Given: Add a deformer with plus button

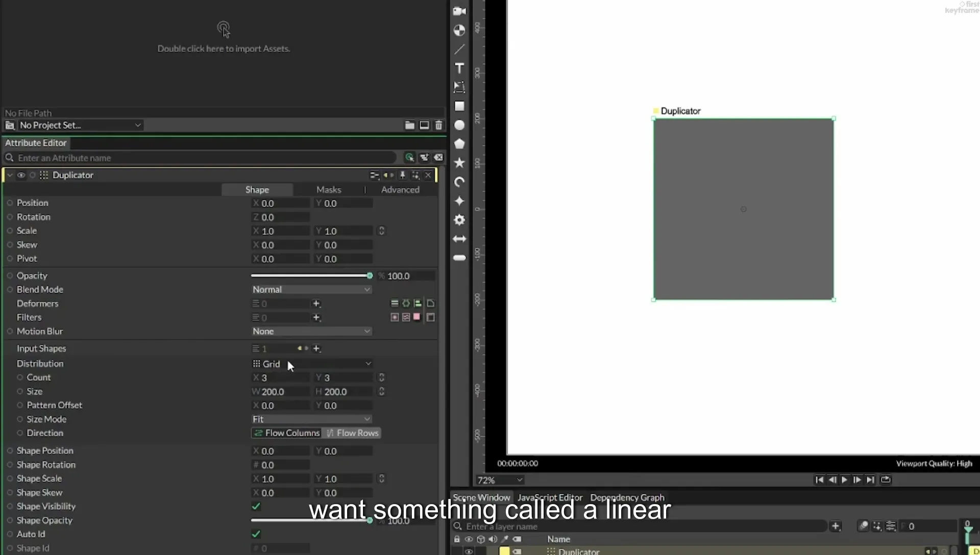Looking at the screenshot, I should pos(316,304).
